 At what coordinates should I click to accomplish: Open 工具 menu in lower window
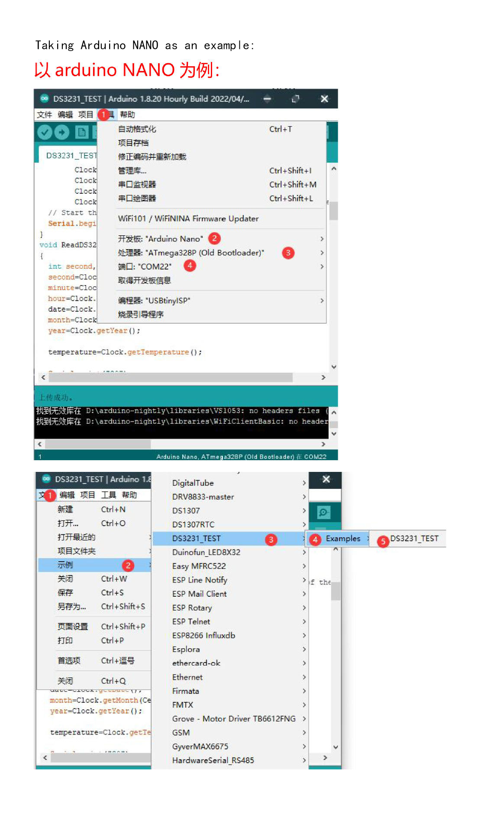[x=108, y=495]
